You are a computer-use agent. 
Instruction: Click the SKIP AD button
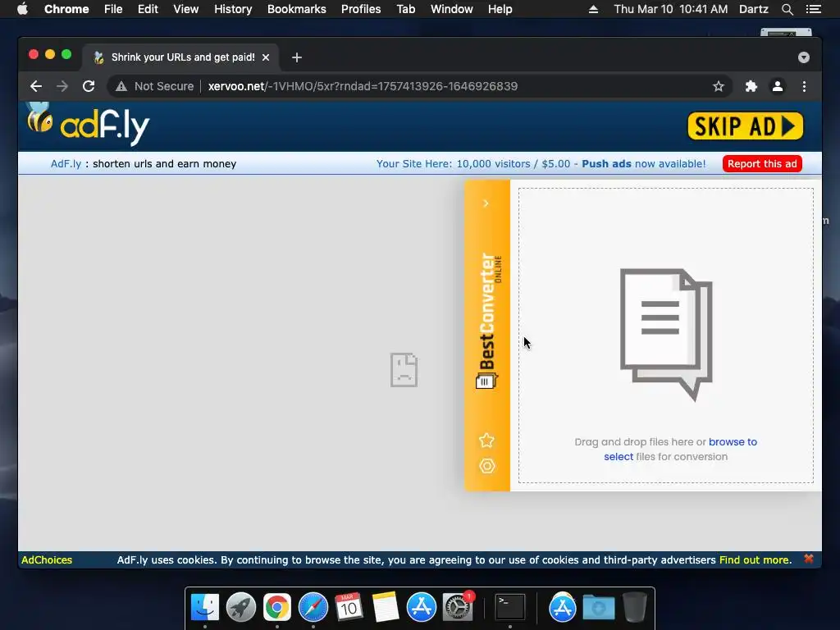(x=745, y=126)
